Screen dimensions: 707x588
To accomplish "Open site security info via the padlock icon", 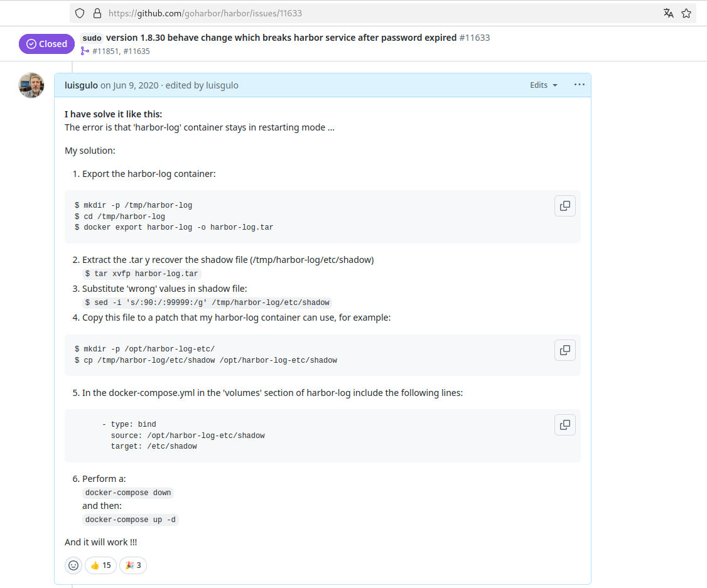I will [97, 14].
